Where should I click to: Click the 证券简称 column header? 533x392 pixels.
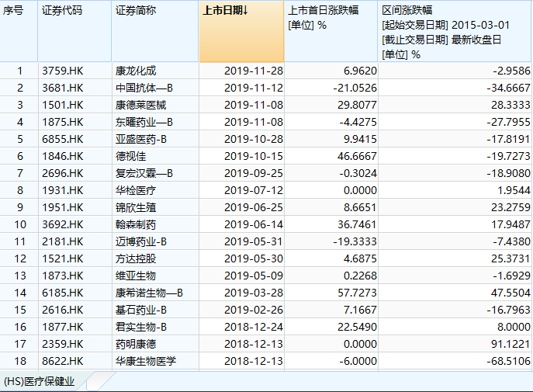[x=155, y=31]
